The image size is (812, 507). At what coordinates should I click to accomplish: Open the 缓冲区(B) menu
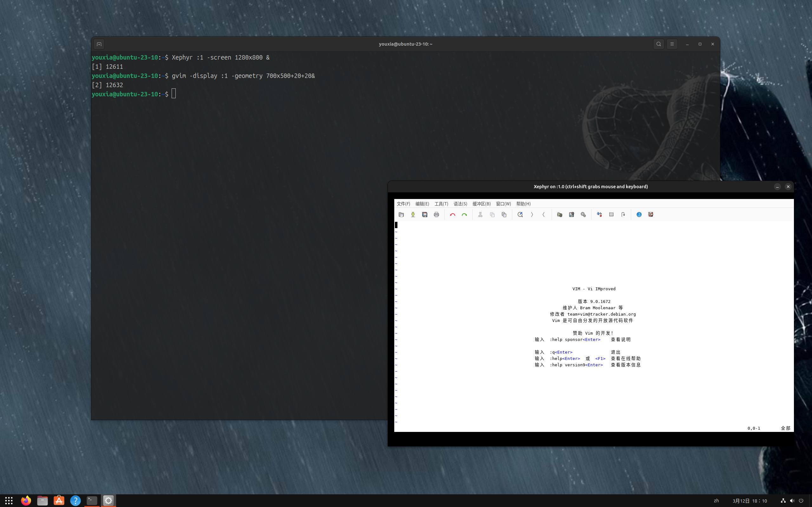[481, 203]
